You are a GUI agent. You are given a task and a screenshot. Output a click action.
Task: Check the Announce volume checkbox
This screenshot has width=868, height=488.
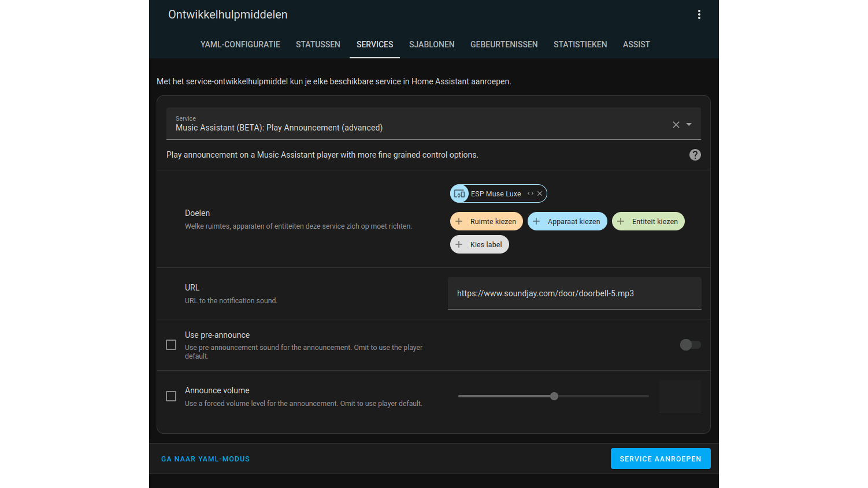[x=171, y=396]
